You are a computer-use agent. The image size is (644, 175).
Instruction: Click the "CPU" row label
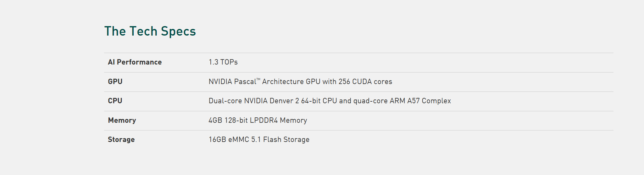115,101
